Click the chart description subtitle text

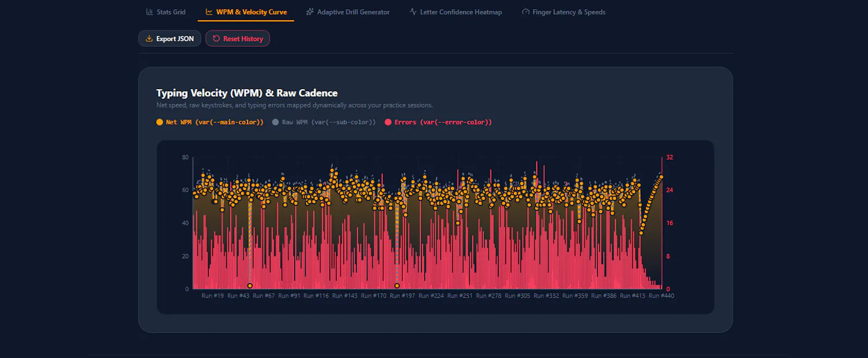tap(295, 105)
